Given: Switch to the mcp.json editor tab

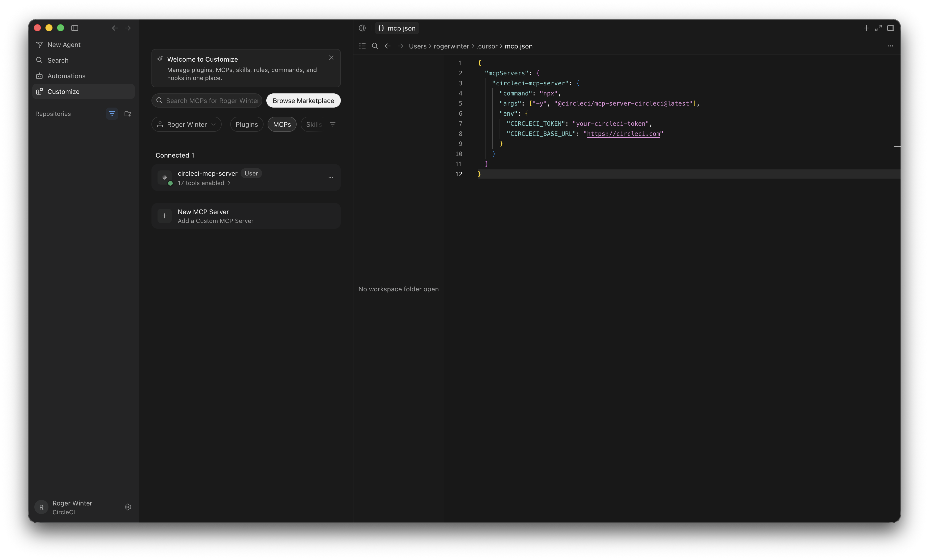Looking at the screenshot, I should [397, 28].
